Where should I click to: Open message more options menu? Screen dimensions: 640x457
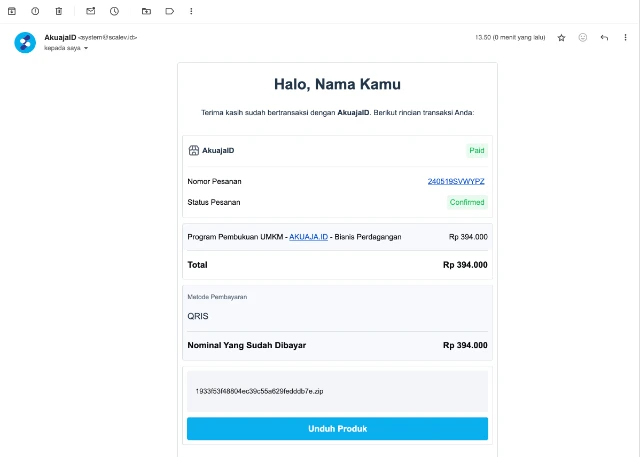pos(625,38)
